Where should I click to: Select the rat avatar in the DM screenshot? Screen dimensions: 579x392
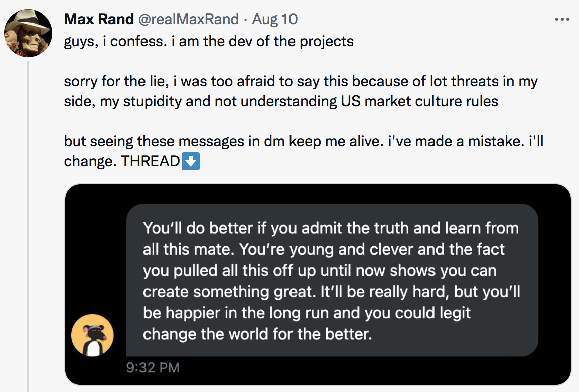[92, 336]
